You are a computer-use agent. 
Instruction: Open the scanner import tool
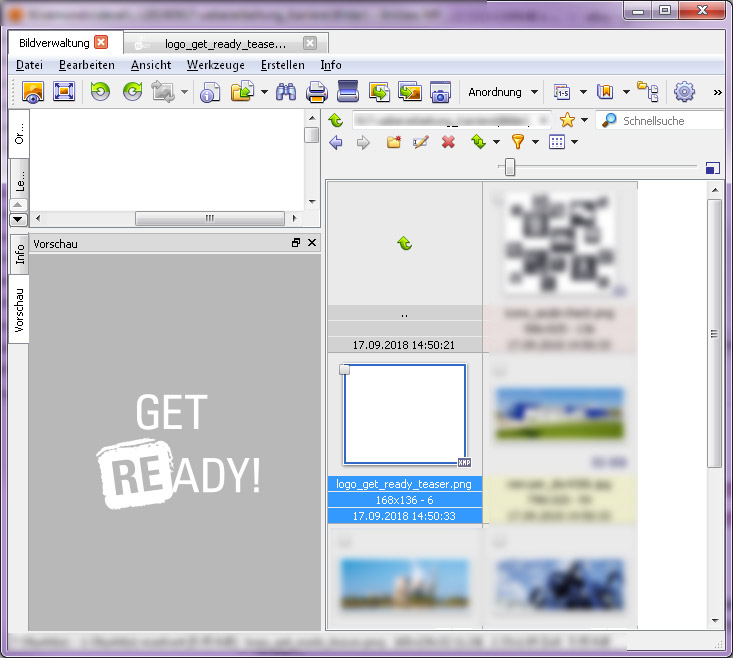point(347,92)
